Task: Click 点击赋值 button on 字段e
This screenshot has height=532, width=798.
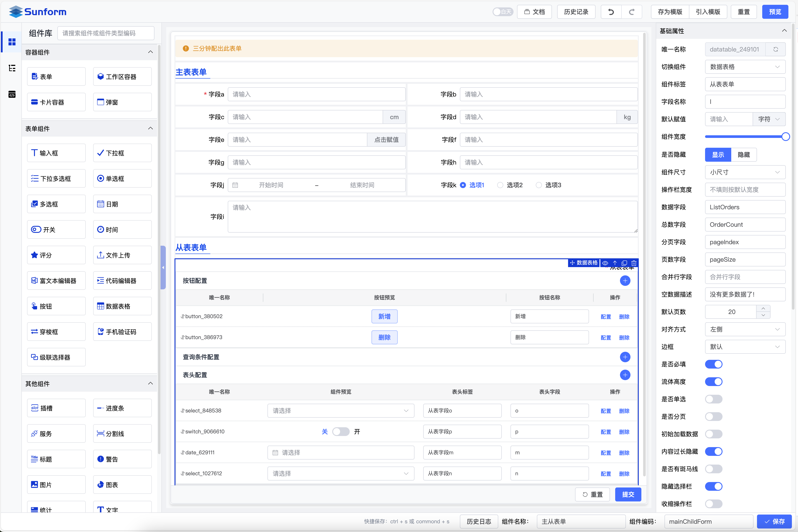Action: (x=386, y=140)
